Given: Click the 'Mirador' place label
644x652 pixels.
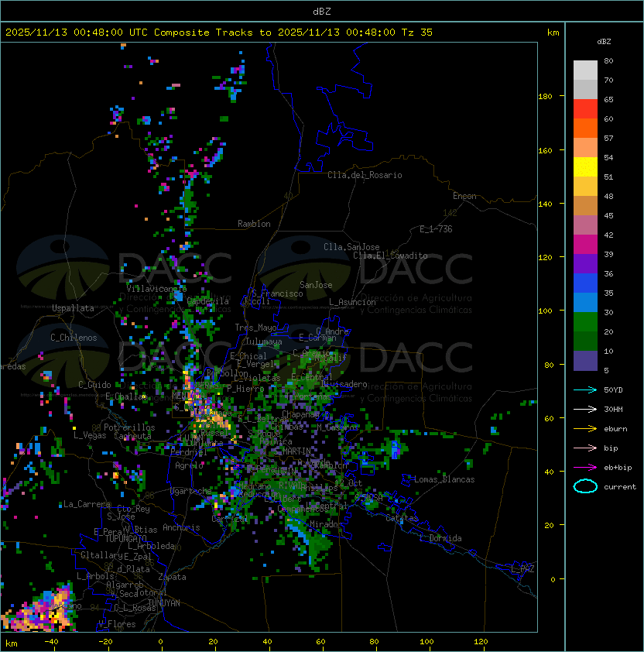Looking at the screenshot, I should (x=327, y=524).
